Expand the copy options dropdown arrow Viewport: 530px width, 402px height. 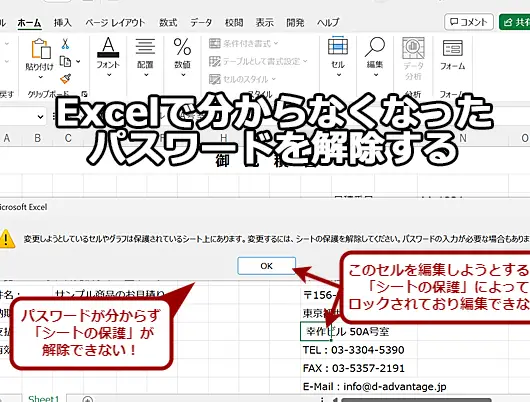point(78,62)
